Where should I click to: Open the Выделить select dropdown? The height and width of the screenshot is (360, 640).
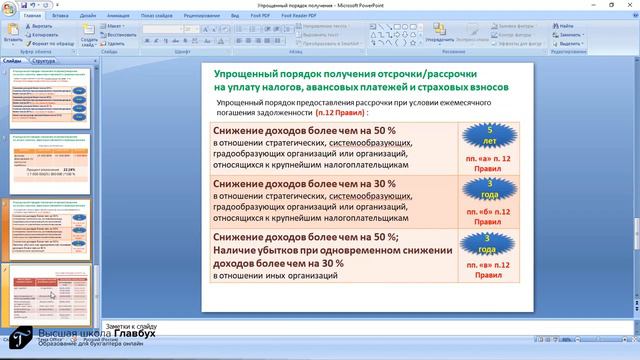pyautogui.click(x=568, y=43)
